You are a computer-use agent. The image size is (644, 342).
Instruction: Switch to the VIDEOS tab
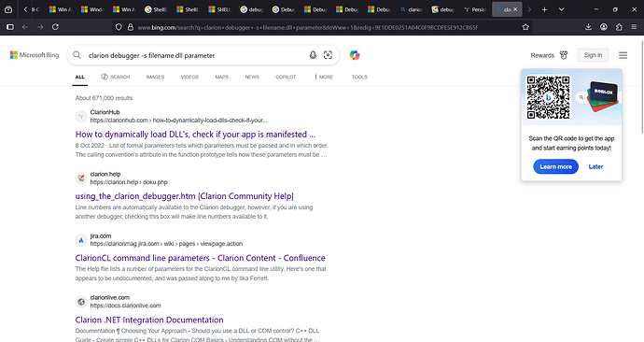coord(189,77)
